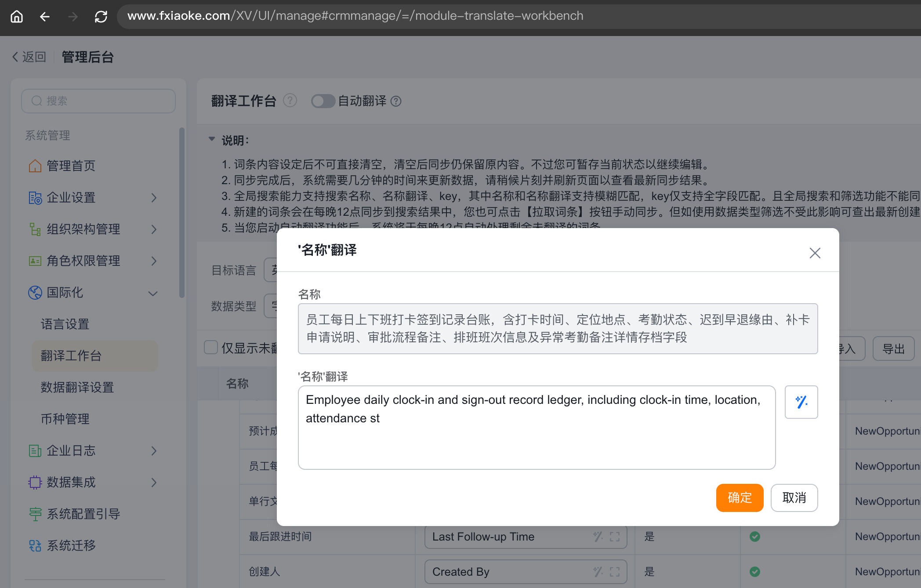The height and width of the screenshot is (588, 921).
Task: Click the 系统迁移 migration icon
Action: 35,546
